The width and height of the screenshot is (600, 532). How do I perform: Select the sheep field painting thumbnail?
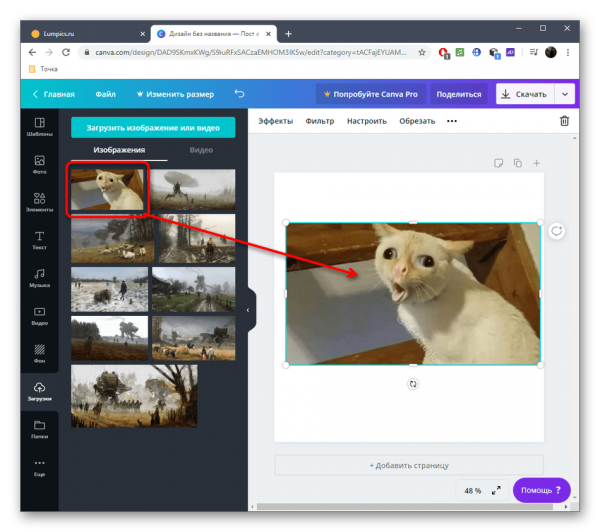(x=112, y=238)
